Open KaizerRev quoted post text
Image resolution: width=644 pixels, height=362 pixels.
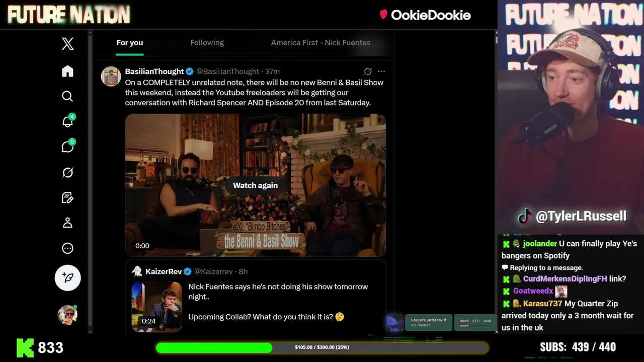278,302
